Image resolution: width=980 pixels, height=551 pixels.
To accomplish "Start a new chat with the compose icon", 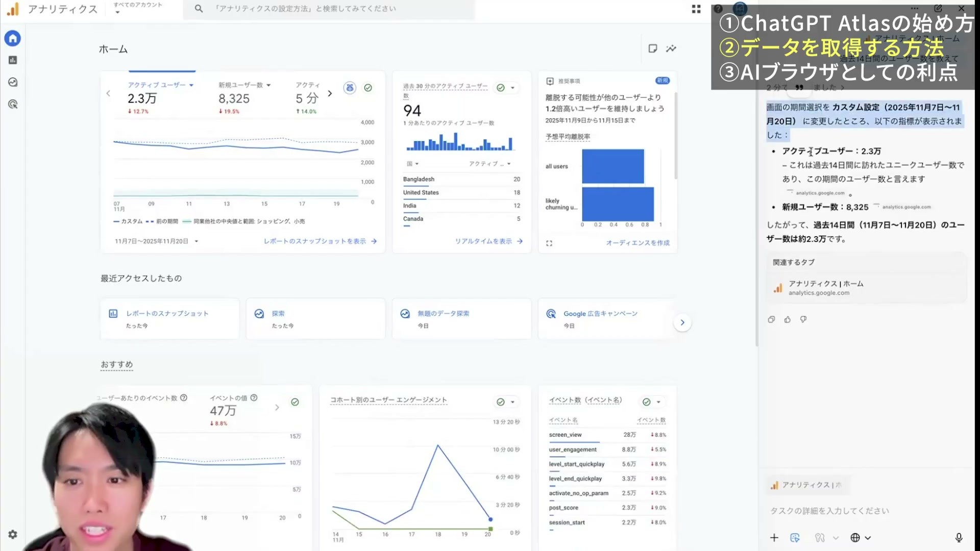I will (938, 8).
